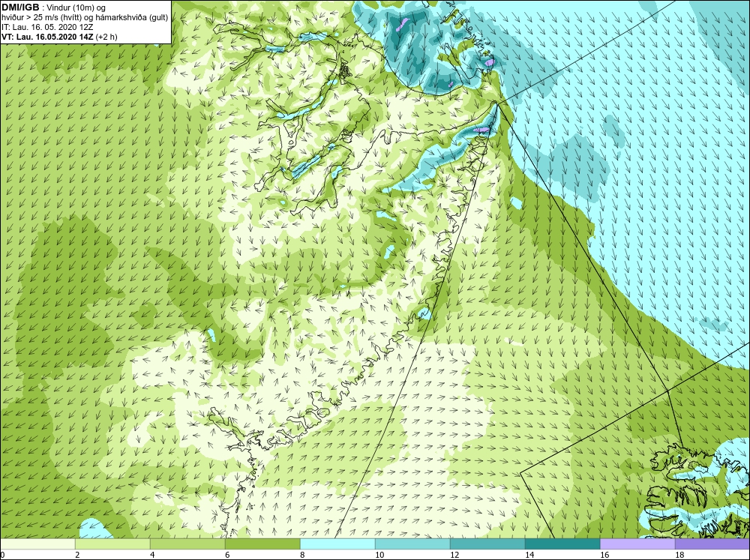This screenshot has width=750, height=560.
Task: Click the 10–12 m/s teal legend swatch
Action: 412,544
